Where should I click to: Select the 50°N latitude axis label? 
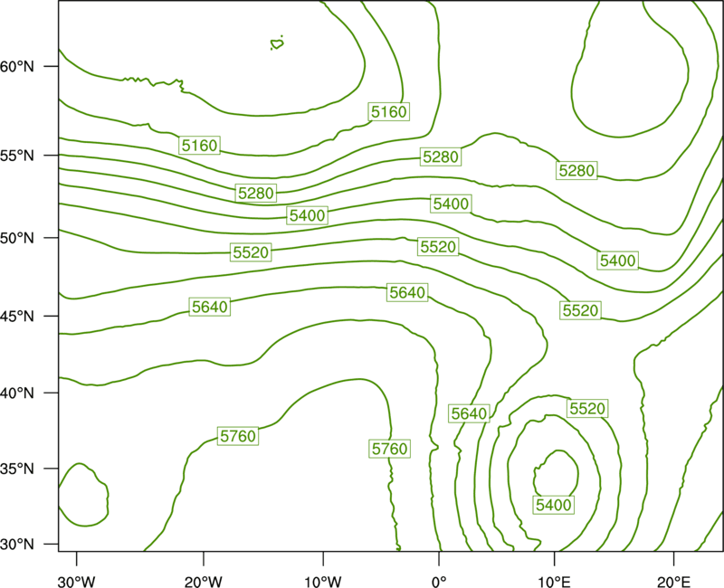tap(17, 238)
